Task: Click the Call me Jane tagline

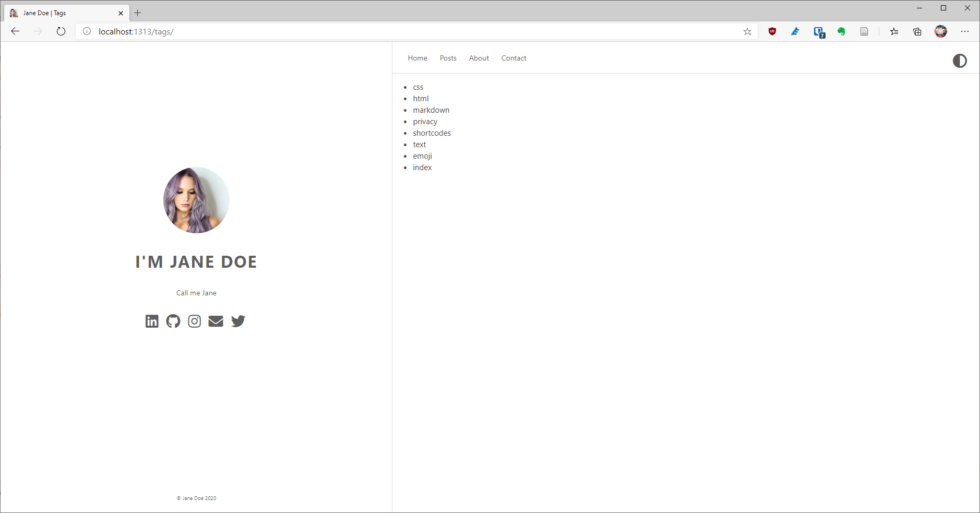Action: click(x=196, y=293)
